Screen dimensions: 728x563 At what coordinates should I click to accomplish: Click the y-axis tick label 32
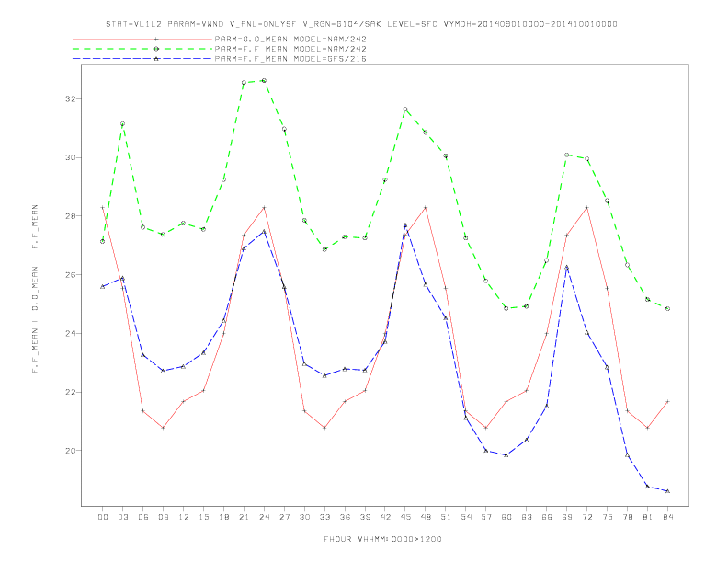pyautogui.click(x=71, y=99)
